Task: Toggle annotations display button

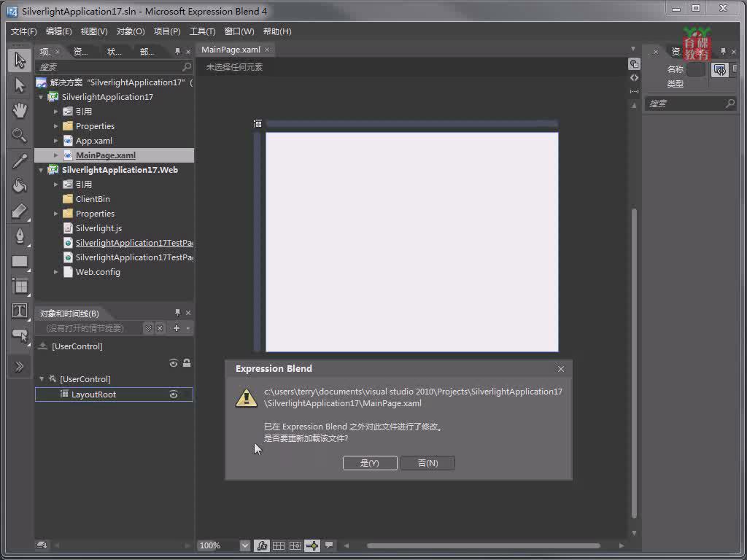Action: click(x=329, y=545)
